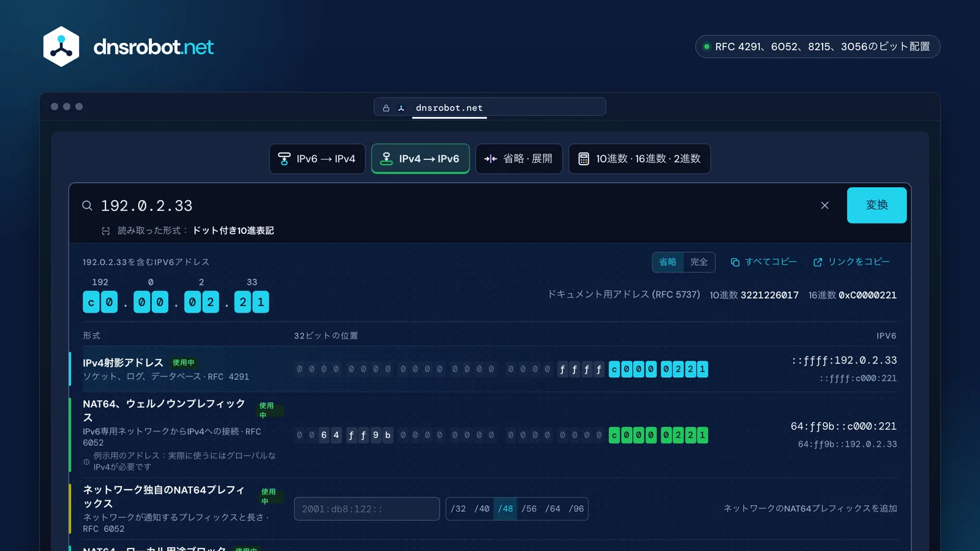The width and height of the screenshot is (980, 551).
Task: Select 完全 display mode
Action: pyautogui.click(x=699, y=262)
